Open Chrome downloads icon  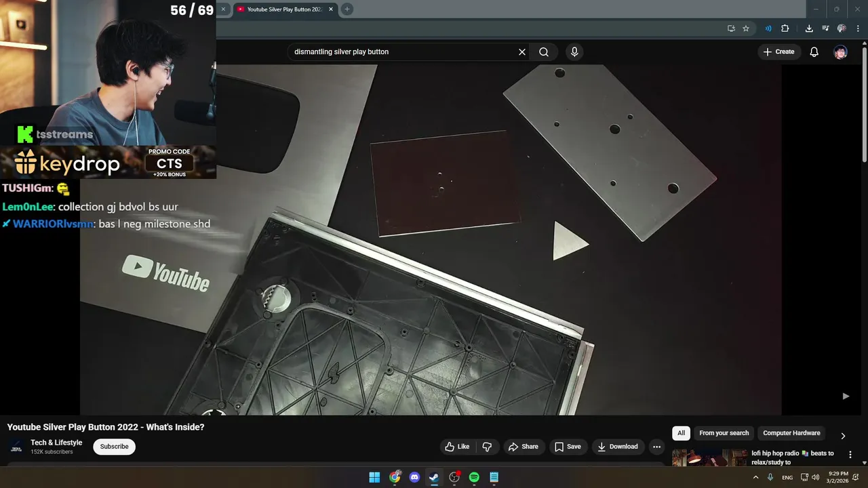pos(809,28)
